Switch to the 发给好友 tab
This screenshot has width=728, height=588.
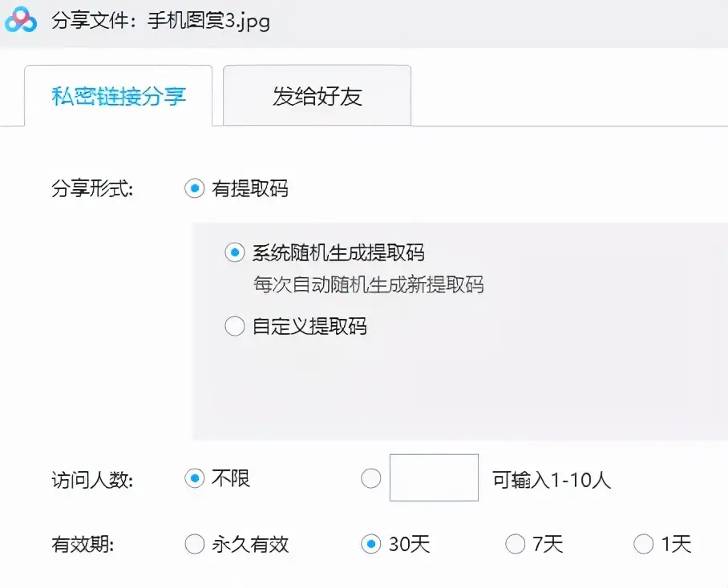click(x=316, y=95)
